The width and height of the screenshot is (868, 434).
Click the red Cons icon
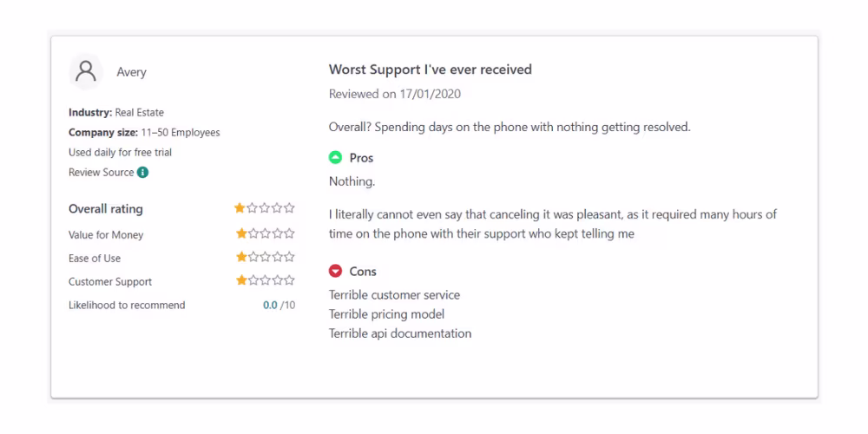click(x=336, y=271)
